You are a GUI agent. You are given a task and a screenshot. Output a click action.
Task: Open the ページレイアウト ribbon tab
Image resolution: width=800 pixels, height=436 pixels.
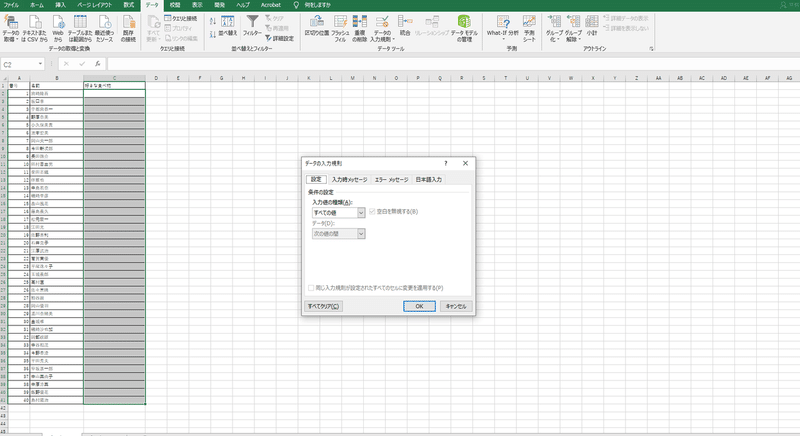(x=94, y=5)
